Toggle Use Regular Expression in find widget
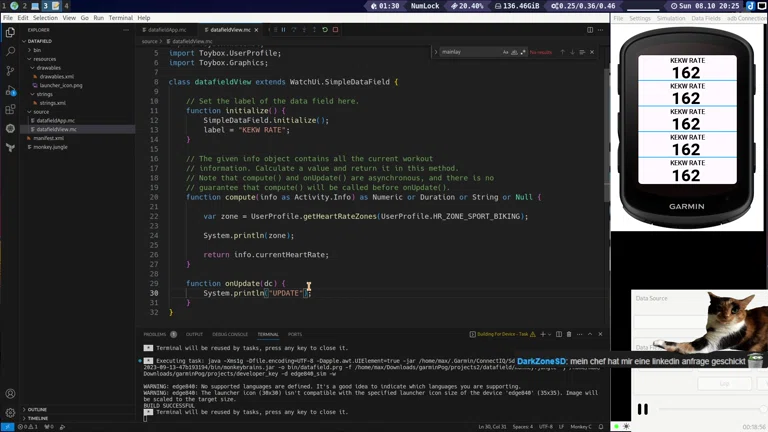 523,52
